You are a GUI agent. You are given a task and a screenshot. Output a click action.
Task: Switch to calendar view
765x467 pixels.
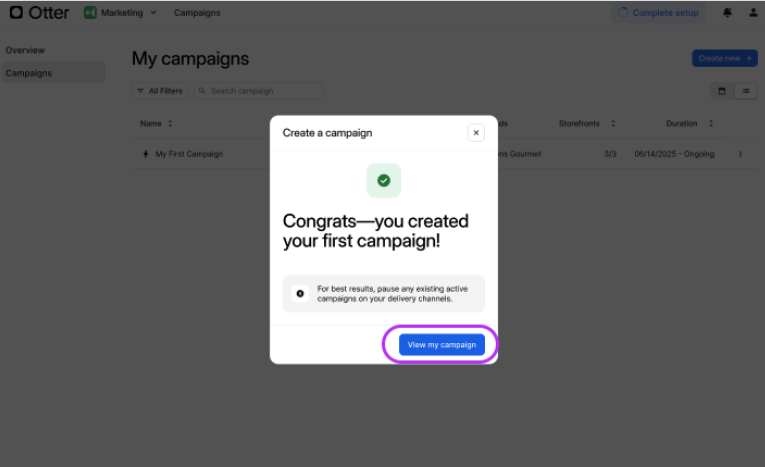tap(722, 91)
